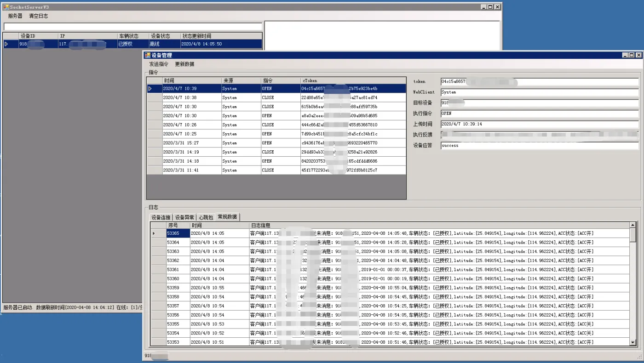Sort by the 状态更新时间 column header
This screenshot has height=363, width=644.
click(x=221, y=36)
